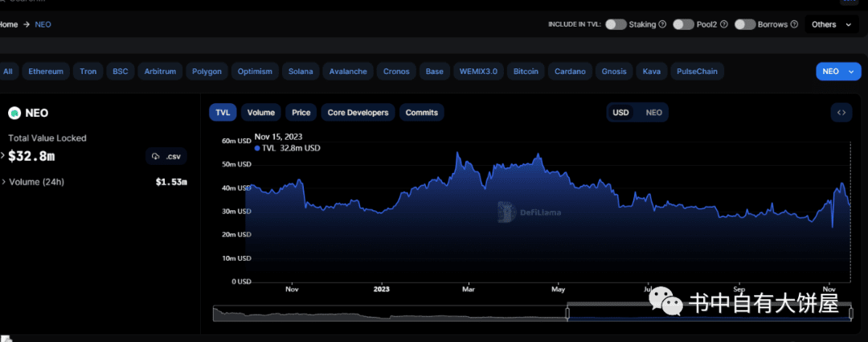Viewport: 868px width, 342px height.
Task: Select the Bitcoin chain filter
Action: [x=526, y=72]
